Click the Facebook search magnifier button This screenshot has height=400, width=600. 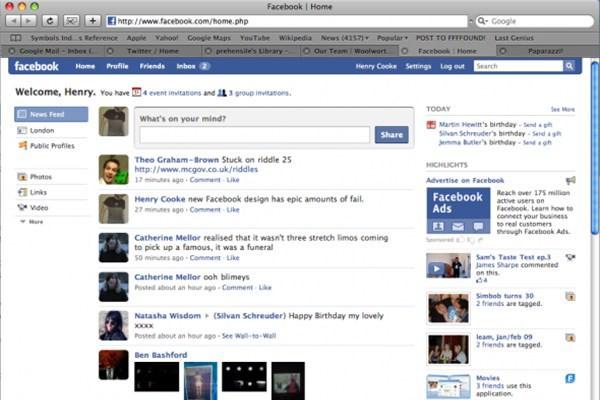(x=569, y=66)
